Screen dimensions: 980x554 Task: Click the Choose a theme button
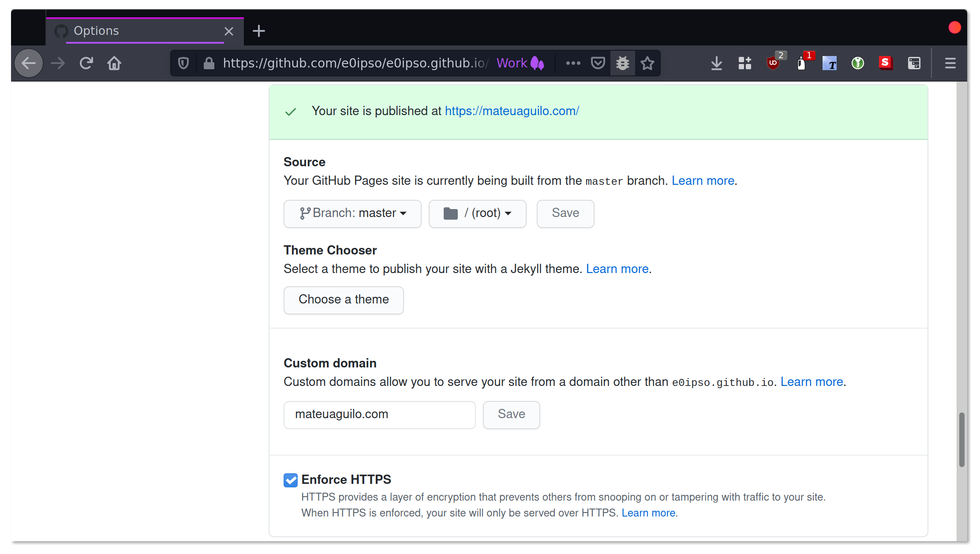coord(343,299)
